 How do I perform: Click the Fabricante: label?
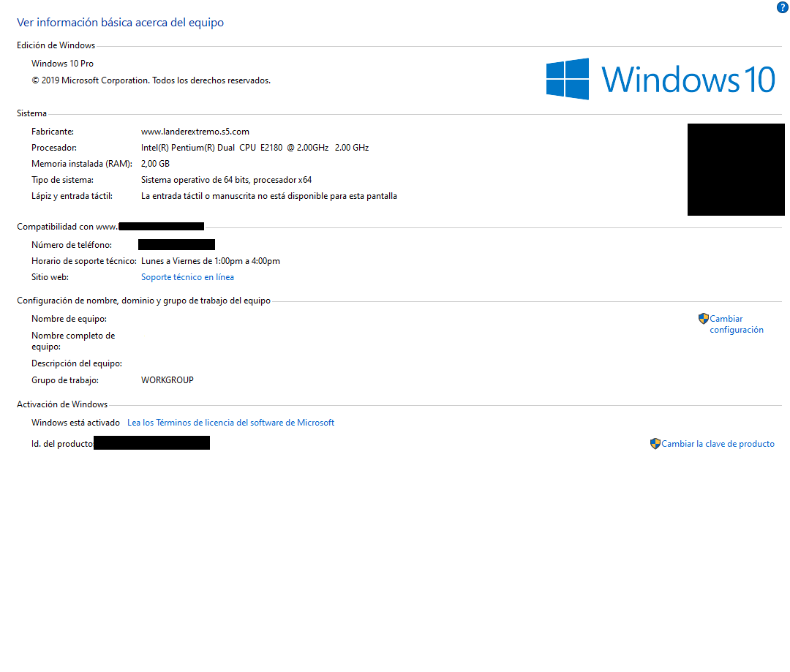point(53,132)
